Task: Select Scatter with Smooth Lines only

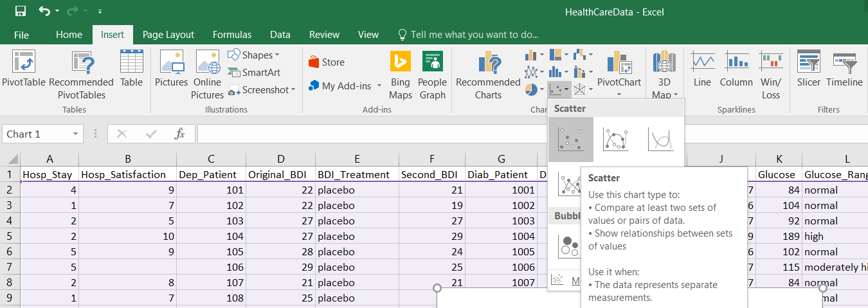Action: (x=660, y=139)
